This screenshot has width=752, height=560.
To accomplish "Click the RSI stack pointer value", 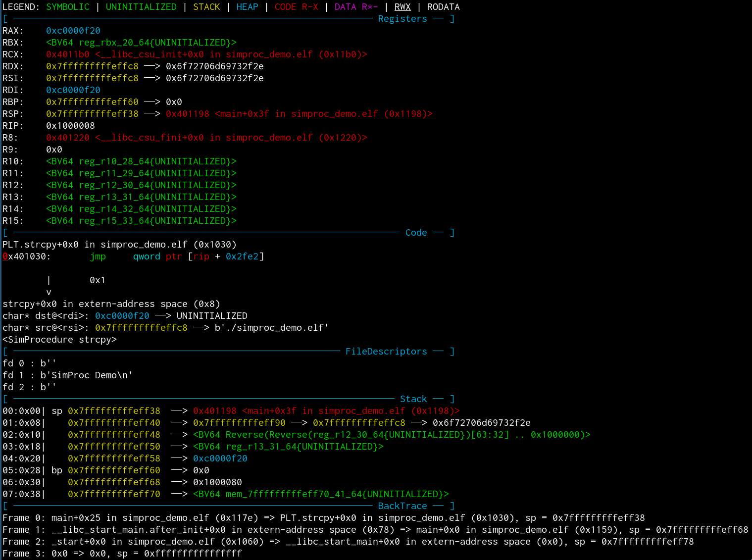I will tap(92, 78).
